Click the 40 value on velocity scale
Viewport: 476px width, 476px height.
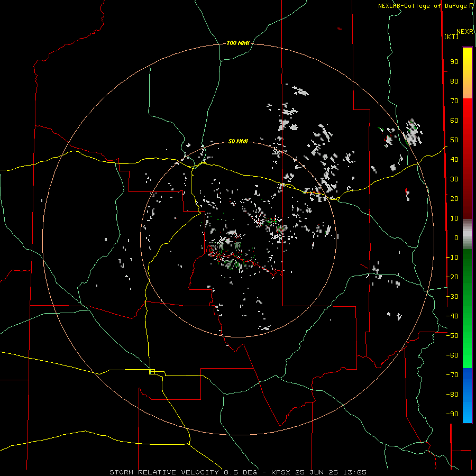[x=454, y=159]
